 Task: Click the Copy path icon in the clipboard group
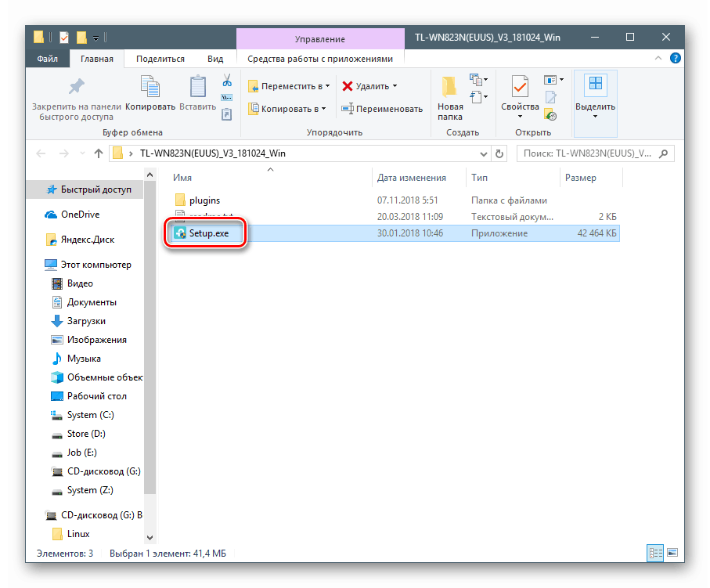pos(226,97)
